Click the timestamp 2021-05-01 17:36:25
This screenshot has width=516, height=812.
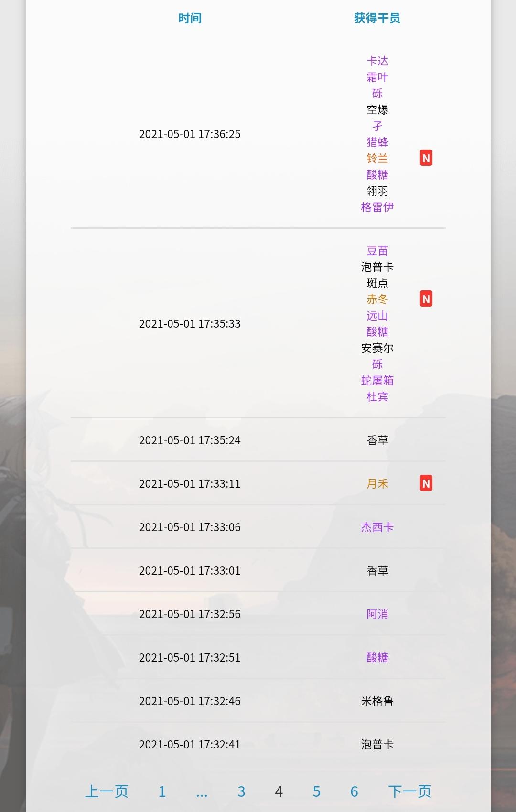[x=190, y=134]
